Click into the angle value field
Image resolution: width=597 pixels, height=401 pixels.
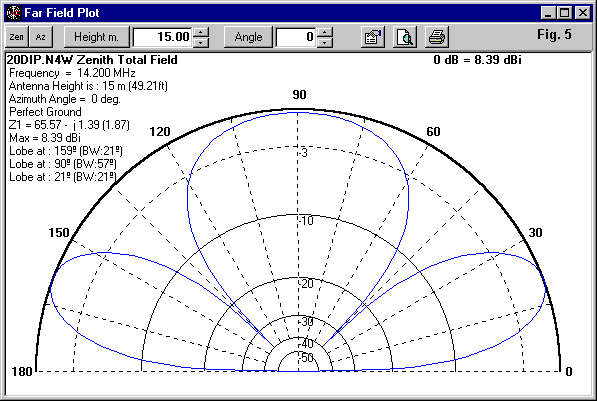296,37
